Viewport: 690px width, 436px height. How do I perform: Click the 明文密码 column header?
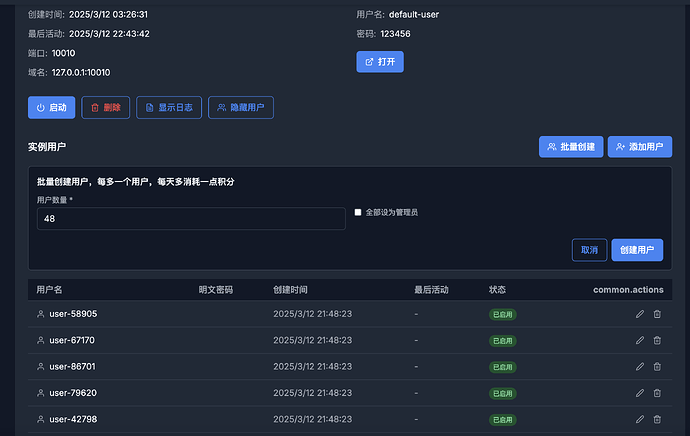click(216, 289)
